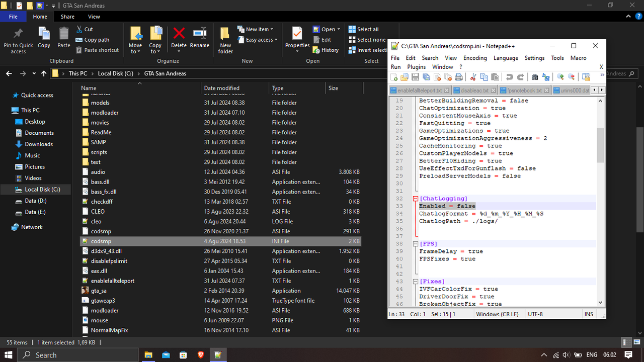Image resolution: width=644 pixels, height=362 pixels.
Task: Close enablefallteleport.txt tab
Action: 447,90
